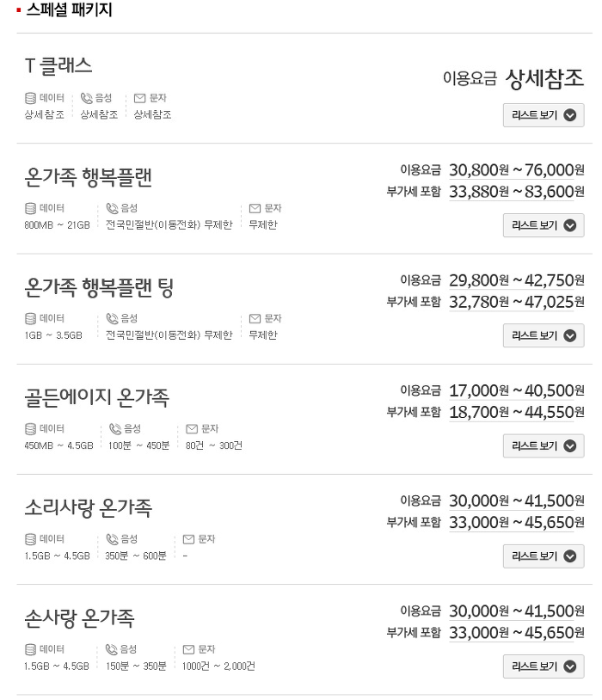Open 리스트 보기 for 소리사랑 온가족

tap(544, 556)
